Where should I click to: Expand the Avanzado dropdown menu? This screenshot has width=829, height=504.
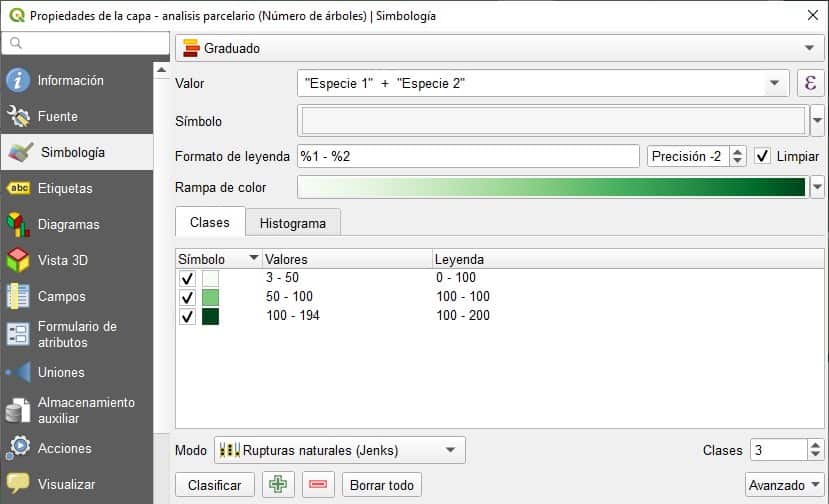pyautogui.click(x=784, y=485)
